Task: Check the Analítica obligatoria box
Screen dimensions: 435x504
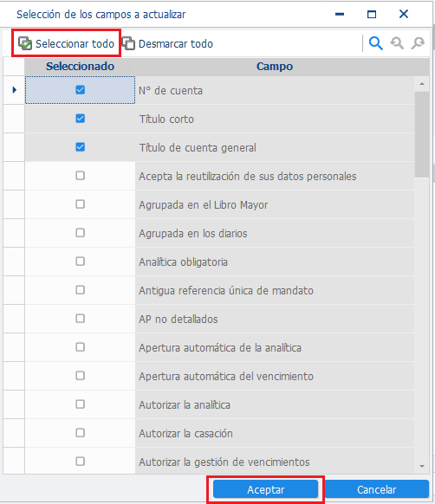Action: [80, 262]
